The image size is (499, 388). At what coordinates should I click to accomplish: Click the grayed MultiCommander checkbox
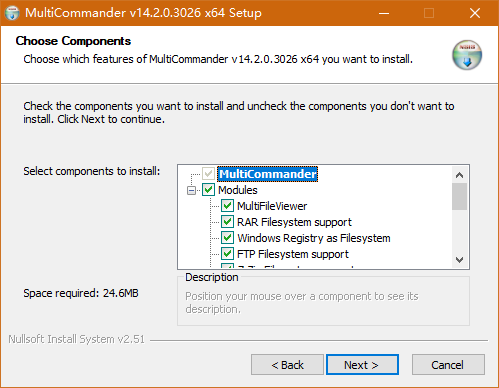208,174
